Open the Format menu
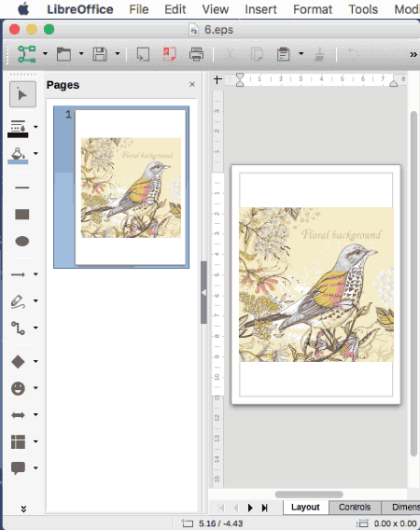Screen dimensions: 420x530 click(313, 9)
